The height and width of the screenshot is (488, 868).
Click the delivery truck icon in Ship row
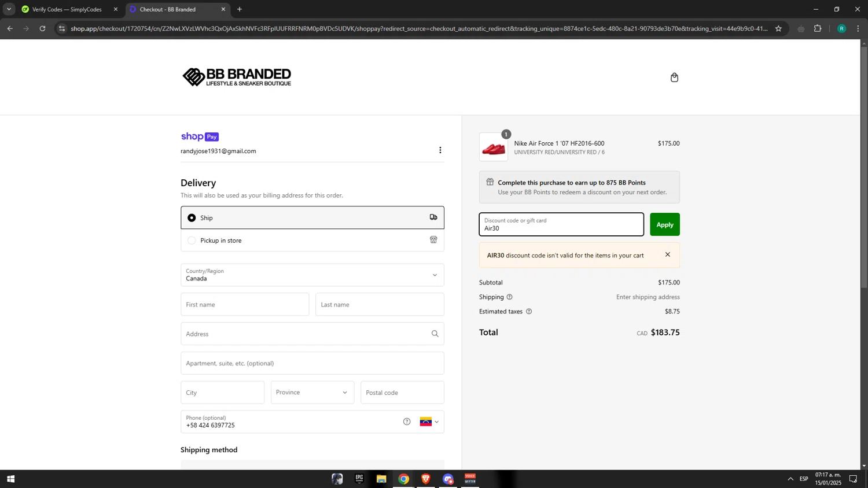click(433, 217)
